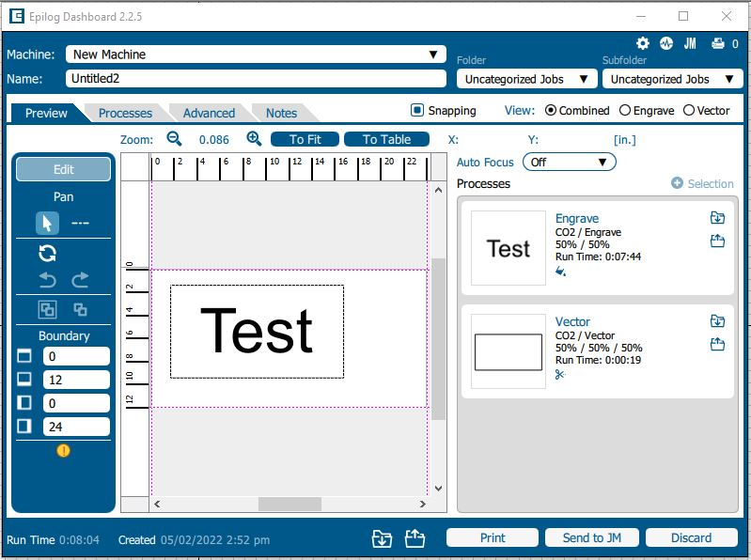Screen dimensions: 751x560
Task: Click the engrave fill icon under Run Time
Action: (x=560, y=272)
